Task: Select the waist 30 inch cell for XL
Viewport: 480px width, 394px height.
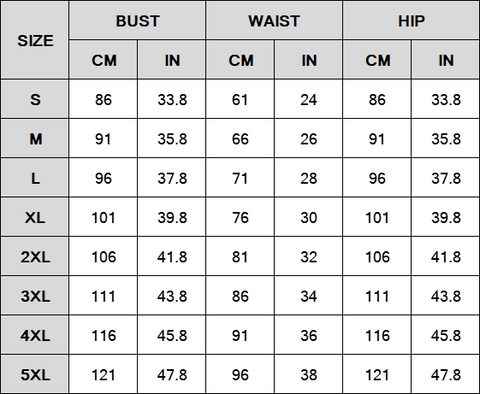Action: [308, 217]
